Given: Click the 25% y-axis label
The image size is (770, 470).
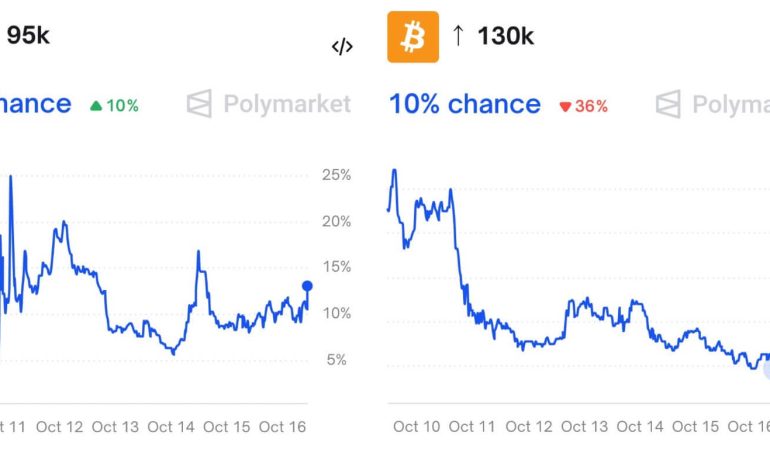Looking at the screenshot, I should 338,175.
